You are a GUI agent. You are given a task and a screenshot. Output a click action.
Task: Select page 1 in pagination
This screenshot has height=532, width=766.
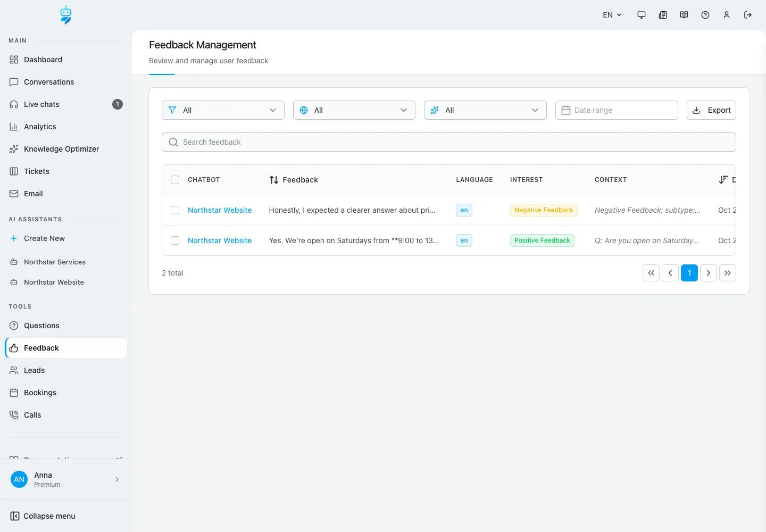click(x=689, y=273)
